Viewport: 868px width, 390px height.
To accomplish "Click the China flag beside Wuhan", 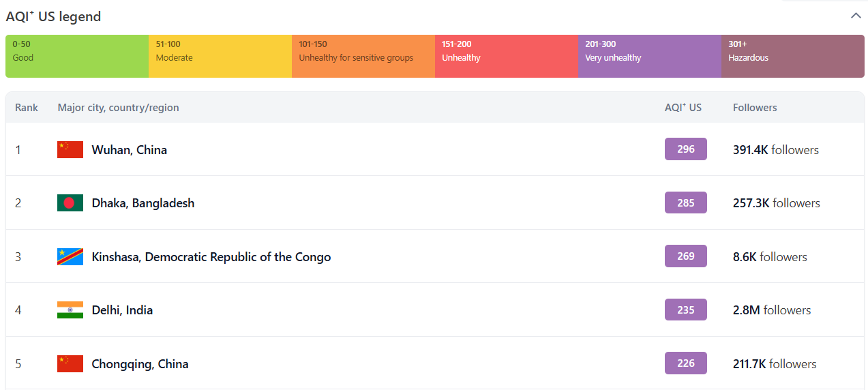I will 70,150.
